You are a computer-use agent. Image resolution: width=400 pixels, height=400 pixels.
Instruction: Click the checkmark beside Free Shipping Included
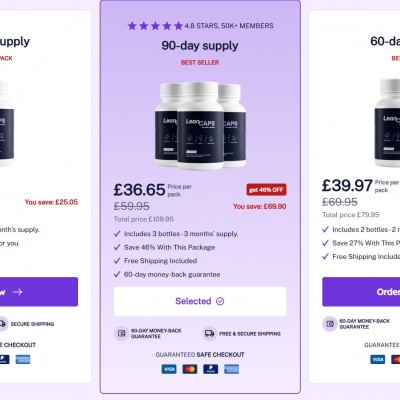[117, 261]
